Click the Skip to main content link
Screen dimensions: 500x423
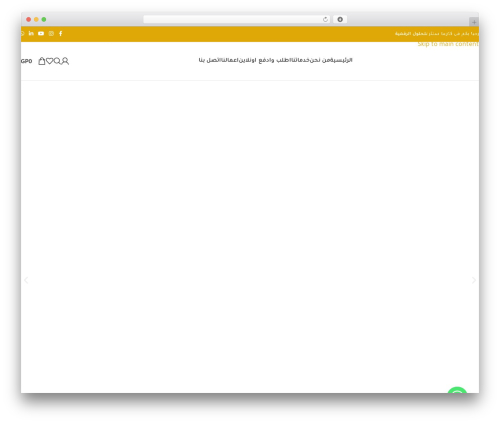tap(448, 44)
